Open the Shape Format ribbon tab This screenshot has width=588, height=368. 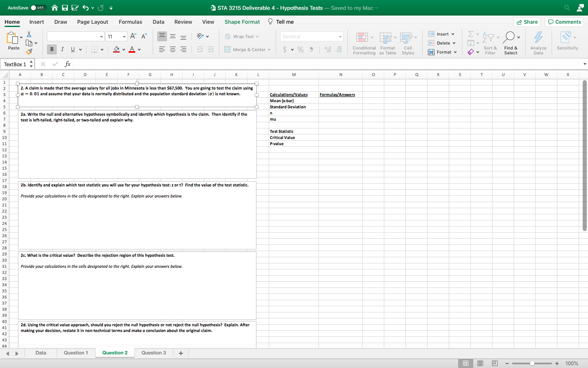pyautogui.click(x=242, y=22)
